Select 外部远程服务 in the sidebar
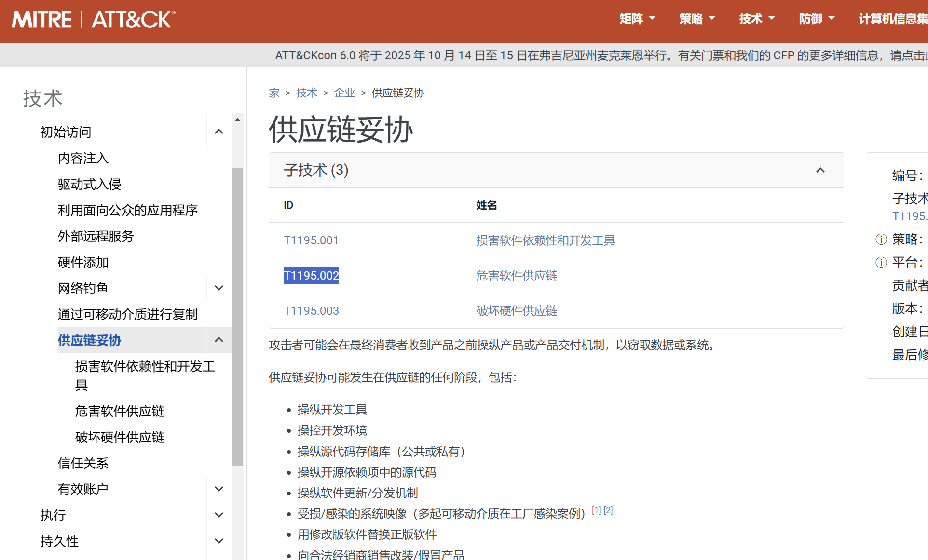Screen dimensions: 928x560 [x=96, y=236]
